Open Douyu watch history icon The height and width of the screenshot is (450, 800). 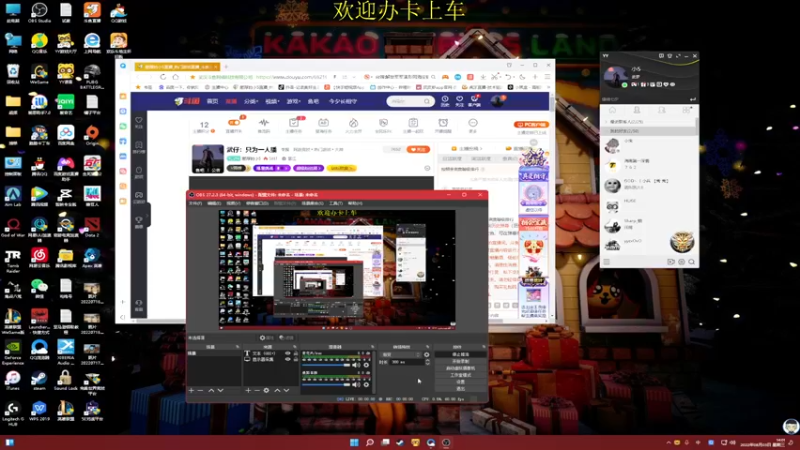(445, 101)
